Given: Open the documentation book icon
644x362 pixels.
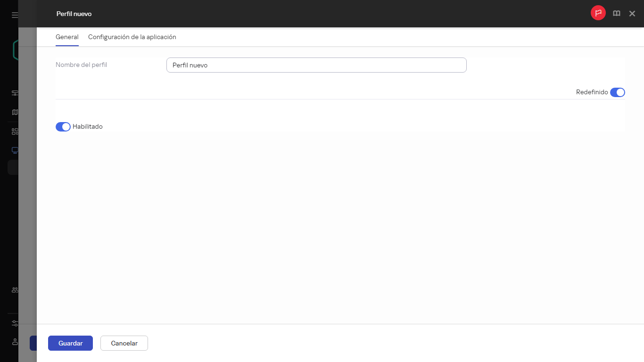Looking at the screenshot, I should pos(616,13).
